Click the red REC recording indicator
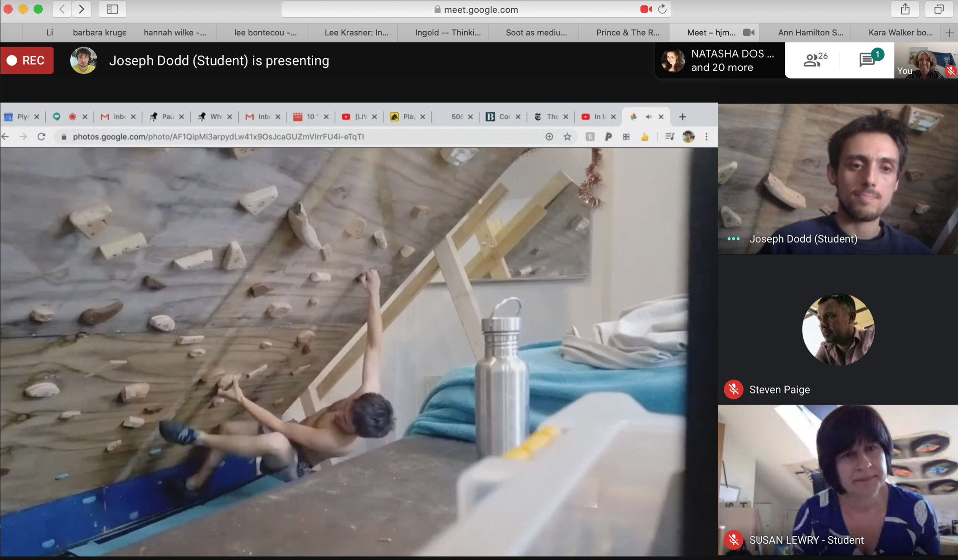 click(27, 60)
